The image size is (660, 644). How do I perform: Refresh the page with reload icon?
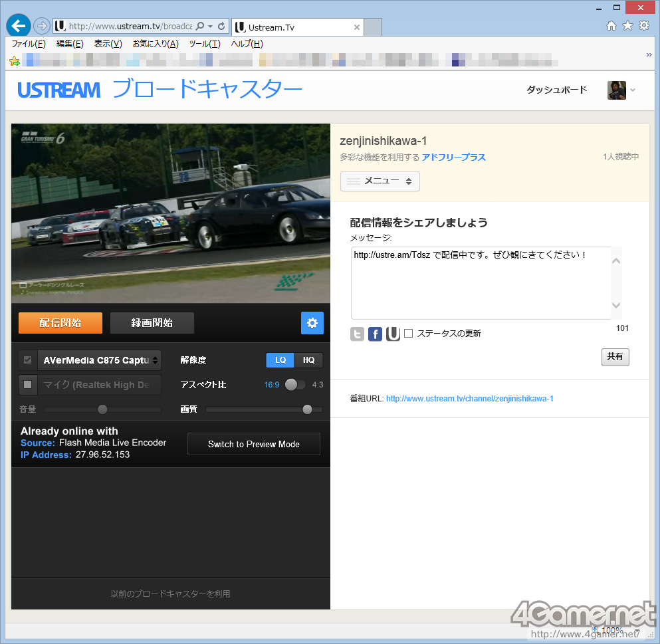pyautogui.click(x=221, y=26)
